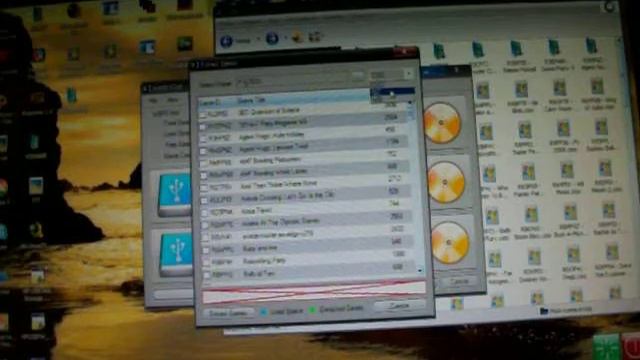Tick the checkbox for Agent Hugo Hula Holiday
This screenshot has width=640, height=360.
[203, 139]
